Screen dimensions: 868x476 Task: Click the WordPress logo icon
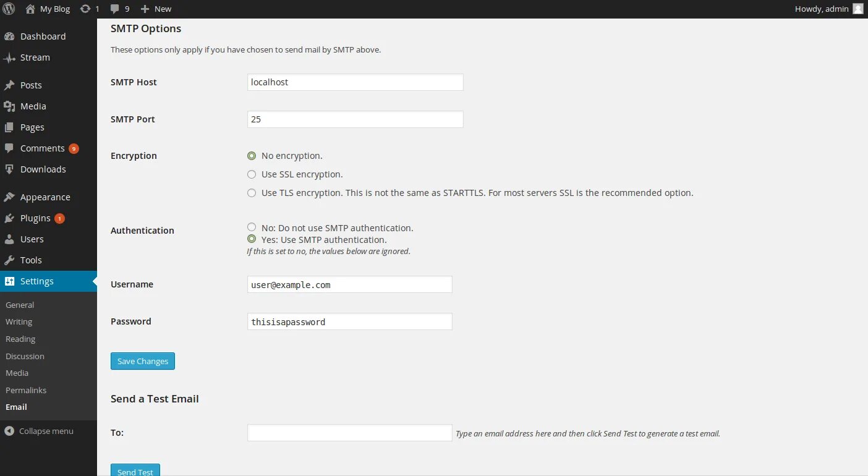pyautogui.click(x=9, y=9)
